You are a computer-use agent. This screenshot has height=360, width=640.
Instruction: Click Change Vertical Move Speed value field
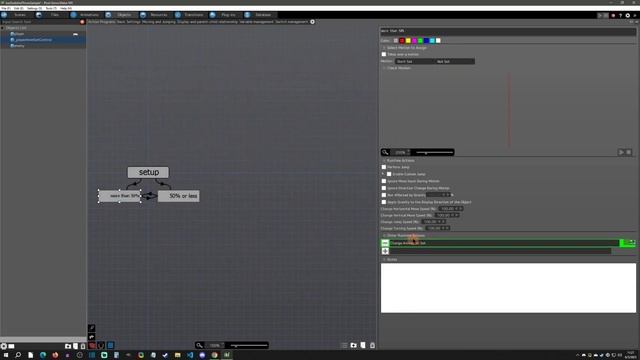click(447, 215)
